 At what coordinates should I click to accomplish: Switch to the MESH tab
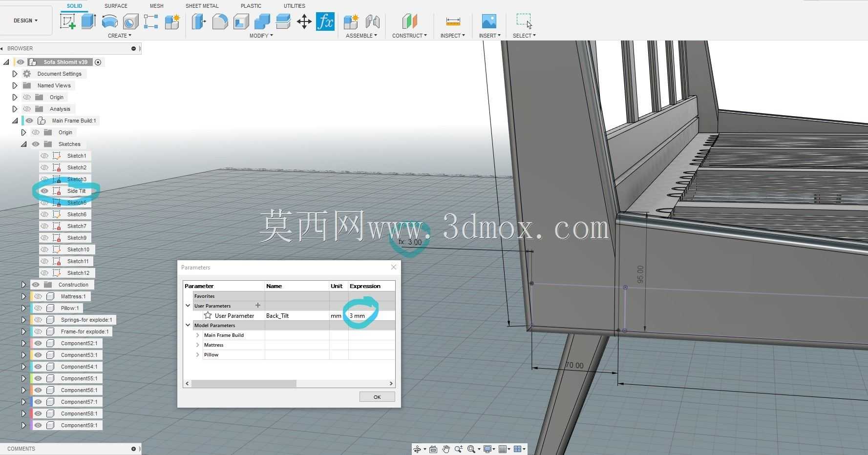click(x=156, y=6)
